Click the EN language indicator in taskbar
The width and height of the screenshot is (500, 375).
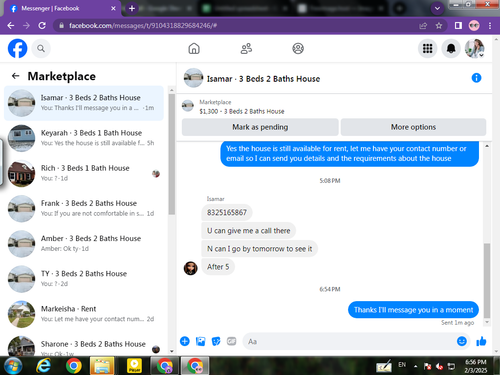402,365
